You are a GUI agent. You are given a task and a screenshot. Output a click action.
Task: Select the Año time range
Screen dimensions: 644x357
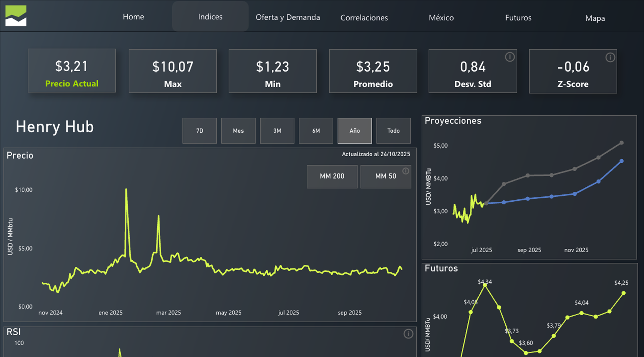coord(354,131)
